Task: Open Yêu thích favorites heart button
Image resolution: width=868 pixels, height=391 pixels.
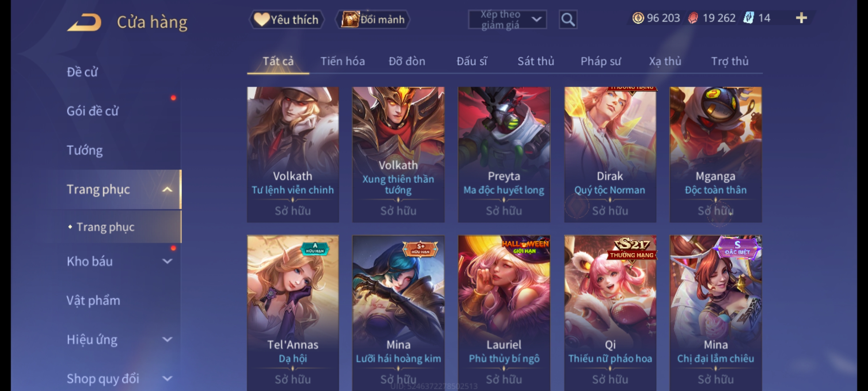Action: point(286,20)
